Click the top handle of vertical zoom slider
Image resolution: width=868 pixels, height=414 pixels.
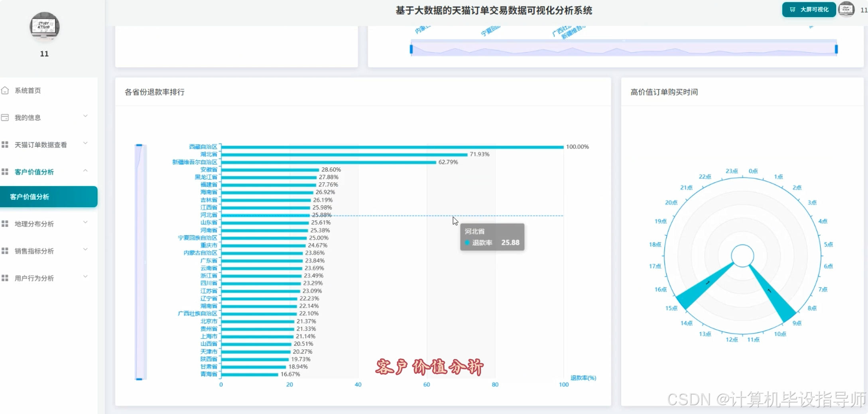[139, 146]
